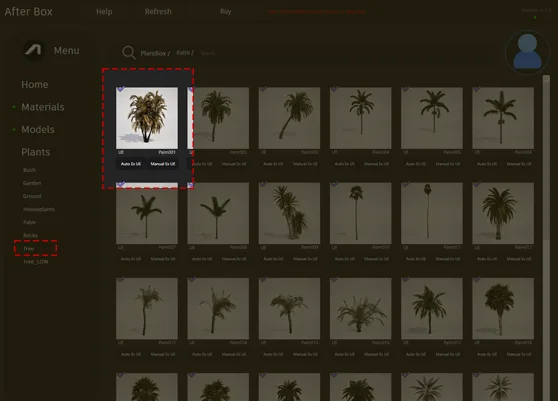Select the Palm003 leaning palm thumbnail
558x401 pixels.
pos(289,118)
